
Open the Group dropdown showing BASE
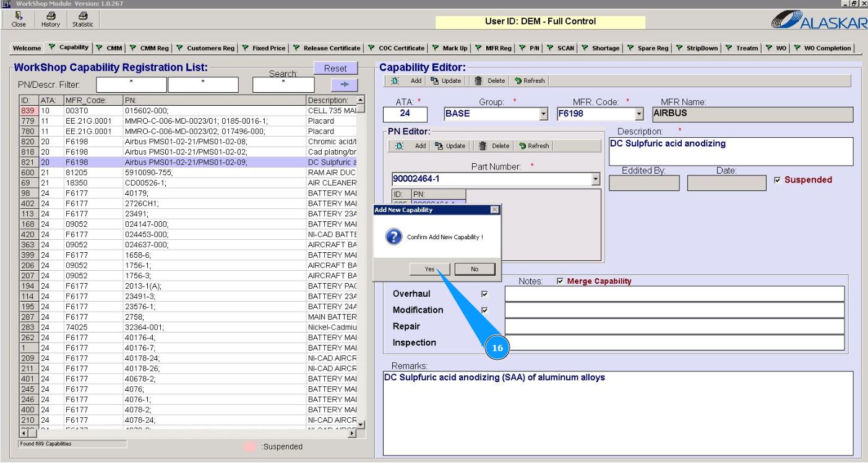pyautogui.click(x=544, y=114)
